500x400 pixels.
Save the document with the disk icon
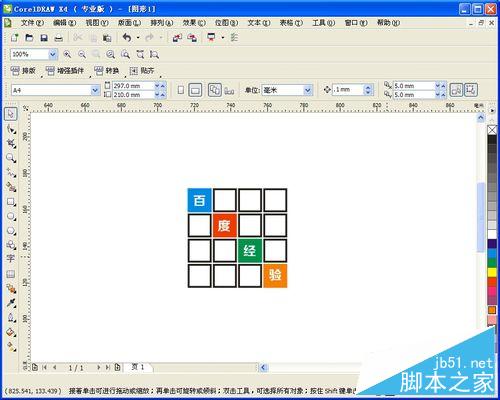point(44,38)
